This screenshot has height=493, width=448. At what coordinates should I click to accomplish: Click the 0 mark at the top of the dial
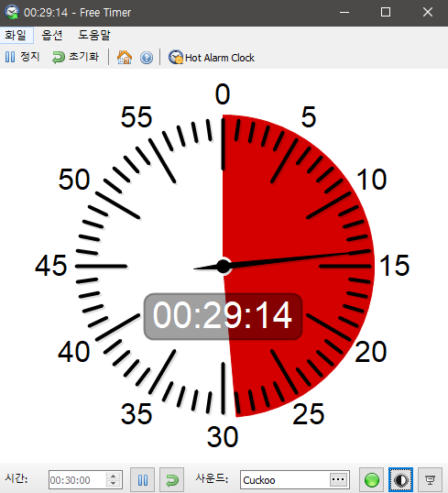coord(223,94)
